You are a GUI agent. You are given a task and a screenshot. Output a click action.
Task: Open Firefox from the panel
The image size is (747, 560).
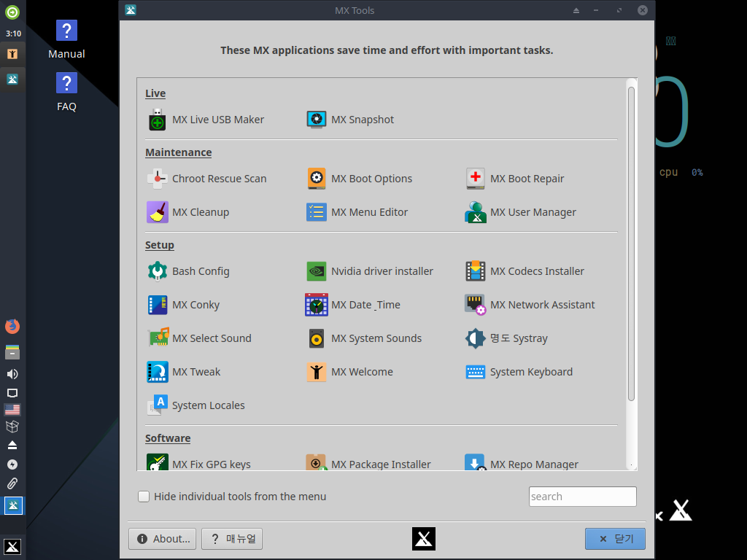(x=12, y=327)
